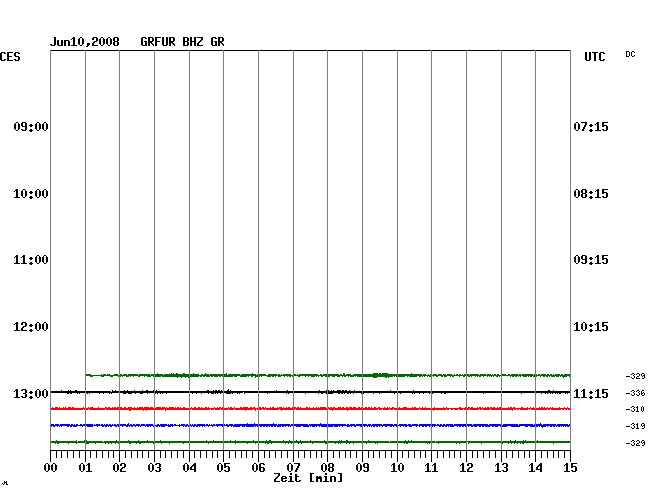Click minute label 05 on the time axis
Viewport: 650px width, 494px height.
point(223,468)
